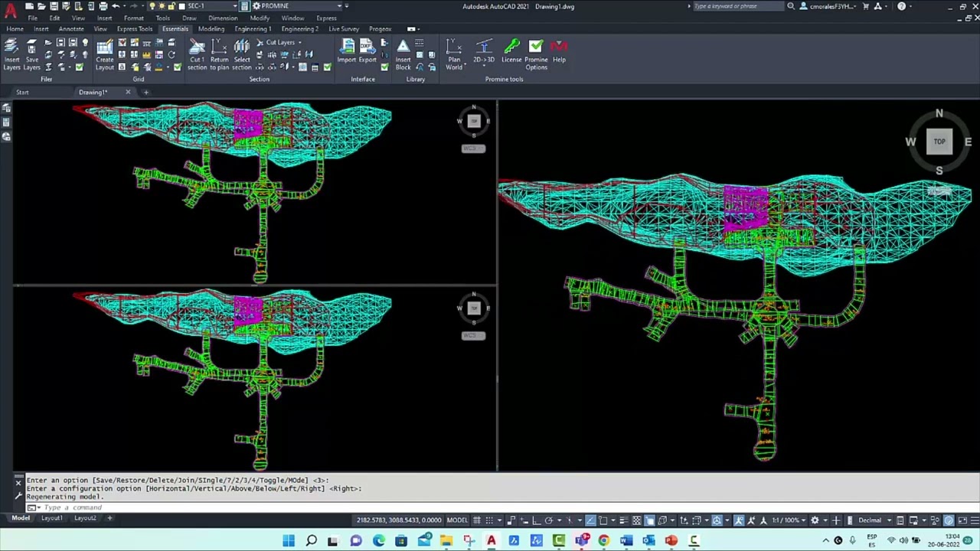Click the TOP face of ViewCube
980x551 pixels.
coord(939,142)
